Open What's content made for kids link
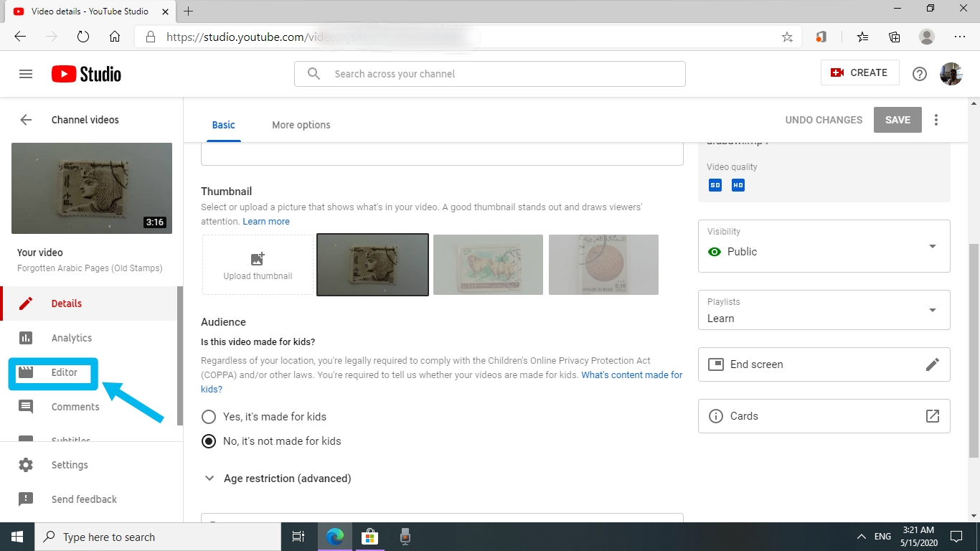This screenshot has width=980, height=551. pyautogui.click(x=441, y=382)
